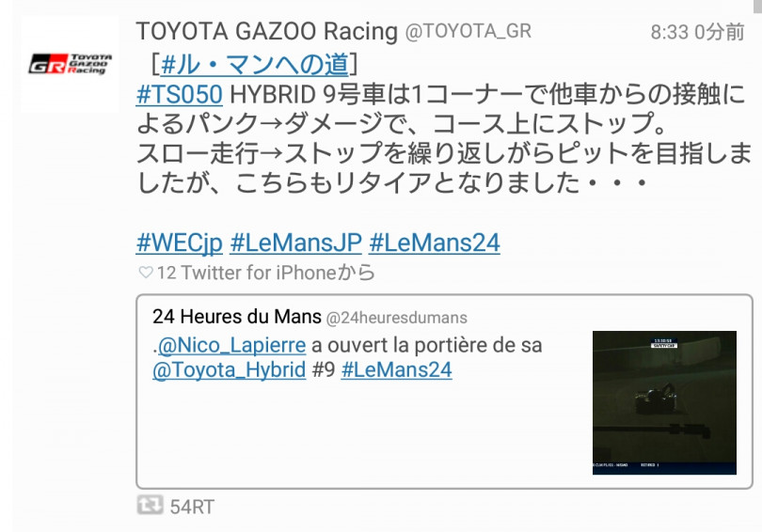Follow the #WECjp hashtag link
Image resolution: width=762 pixels, height=532 pixels.
(x=180, y=243)
